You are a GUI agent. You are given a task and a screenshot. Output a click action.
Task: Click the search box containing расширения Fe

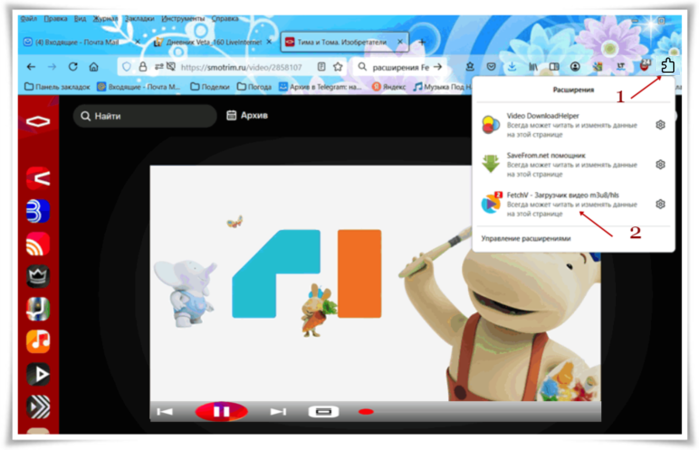coord(400,67)
